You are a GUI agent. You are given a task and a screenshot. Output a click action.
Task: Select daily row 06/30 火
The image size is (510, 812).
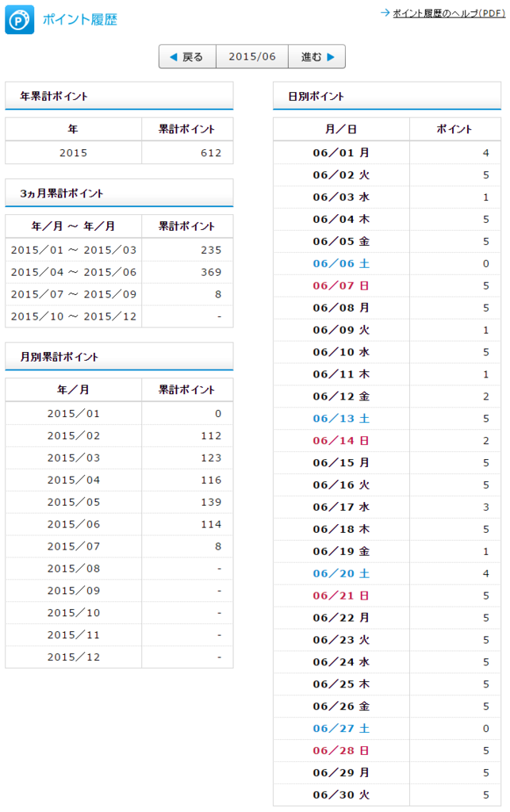coord(387,795)
